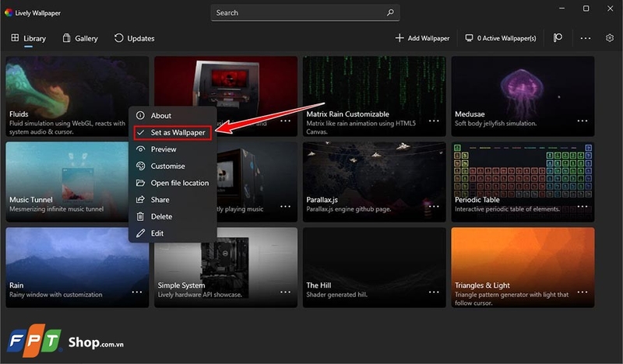This screenshot has width=623, height=364.
Task: Click the Lively Wallpaper app logo
Action: tap(9, 12)
